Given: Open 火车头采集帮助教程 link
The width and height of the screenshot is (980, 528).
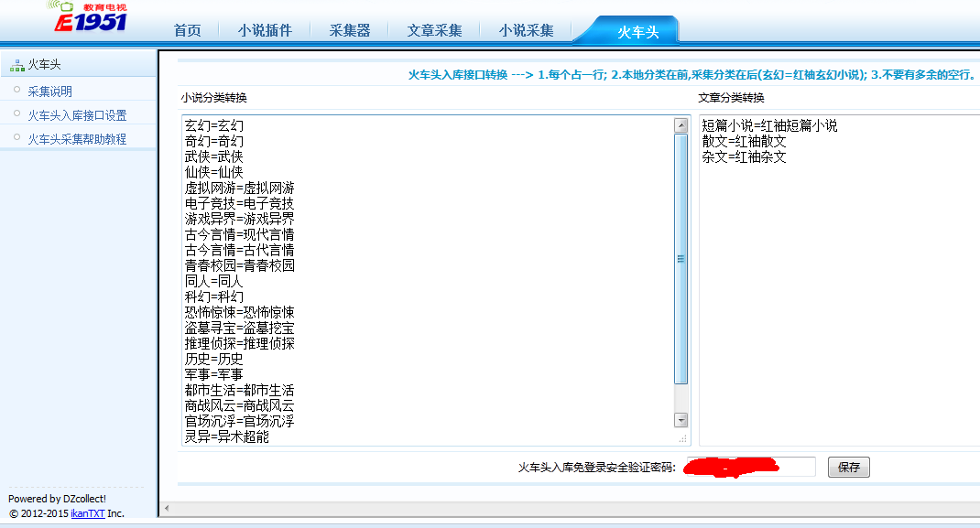Looking at the screenshot, I should pyautogui.click(x=77, y=139).
